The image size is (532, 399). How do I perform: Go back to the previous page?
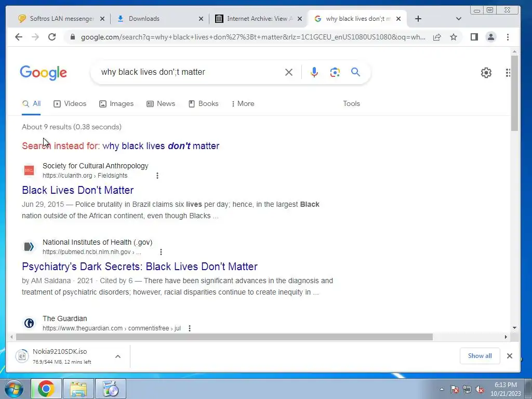[x=19, y=37]
